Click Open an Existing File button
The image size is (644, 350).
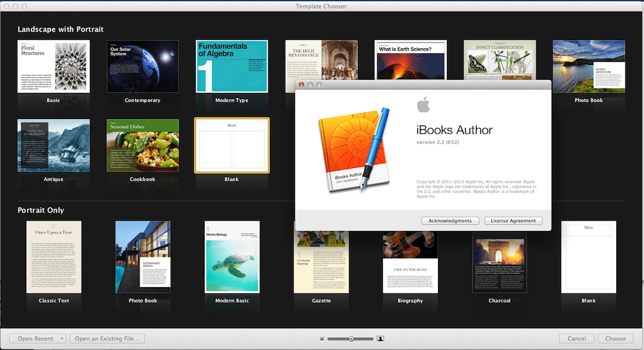[107, 338]
